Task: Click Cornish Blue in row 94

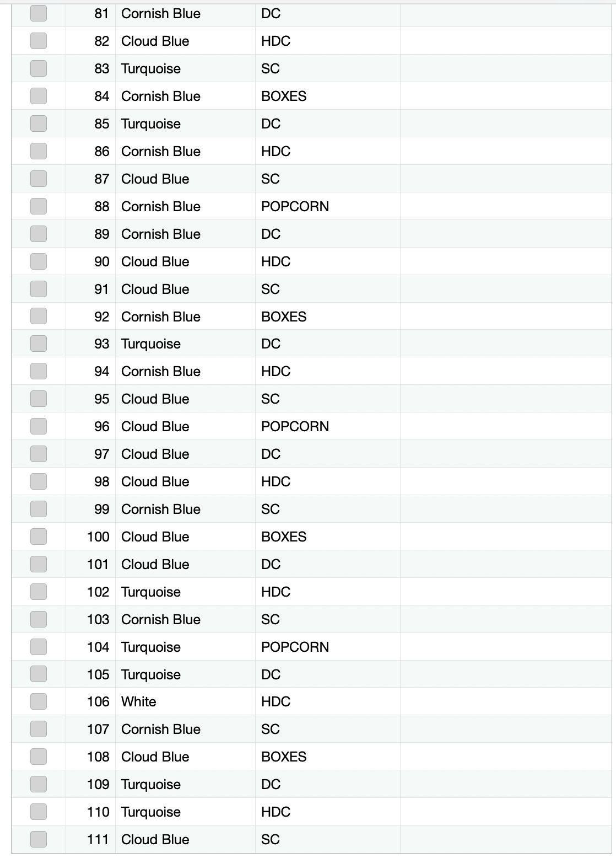Action: pyautogui.click(x=185, y=371)
